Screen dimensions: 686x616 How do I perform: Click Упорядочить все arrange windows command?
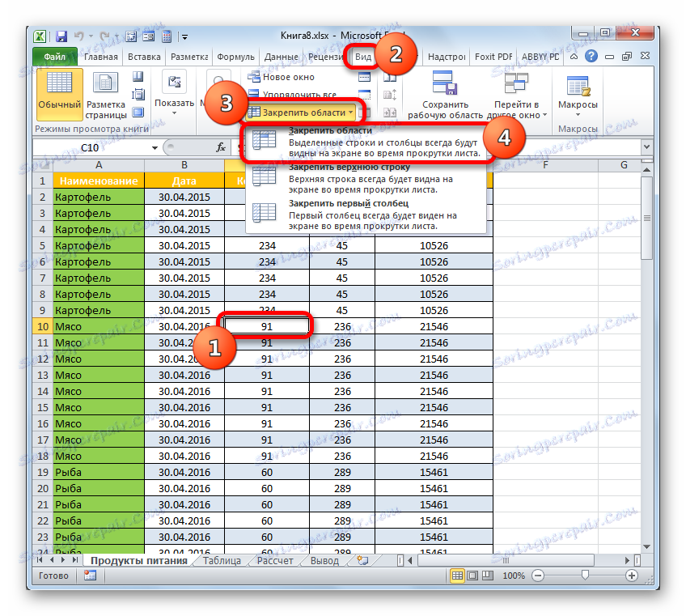point(293,94)
